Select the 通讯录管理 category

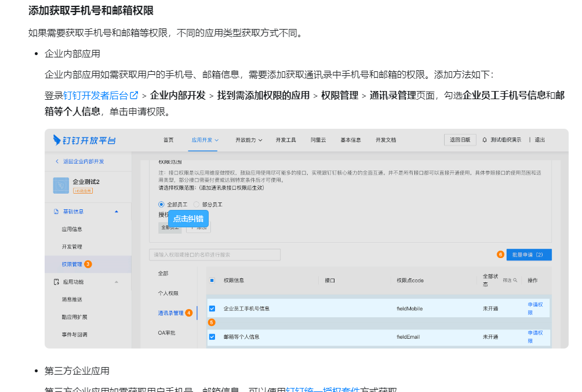tap(171, 313)
